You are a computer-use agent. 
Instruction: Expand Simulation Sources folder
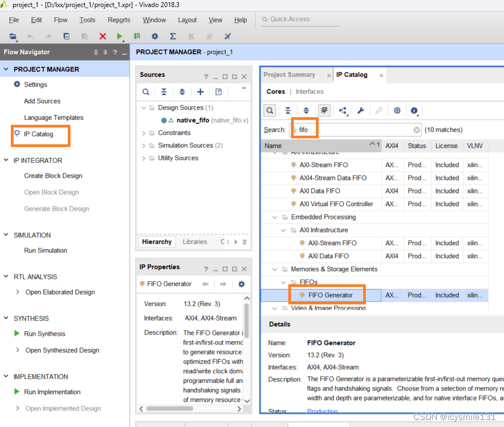click(x=144, y=145)
